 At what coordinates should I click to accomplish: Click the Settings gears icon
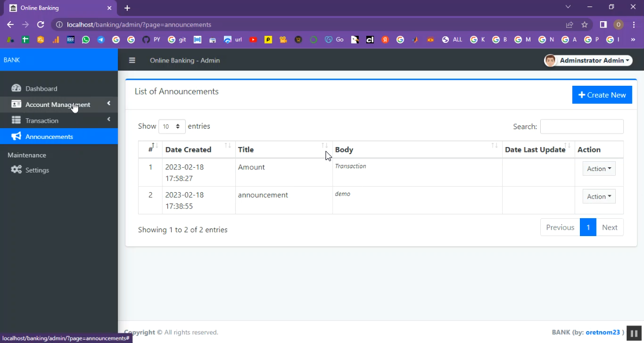(x=16, y=169)
